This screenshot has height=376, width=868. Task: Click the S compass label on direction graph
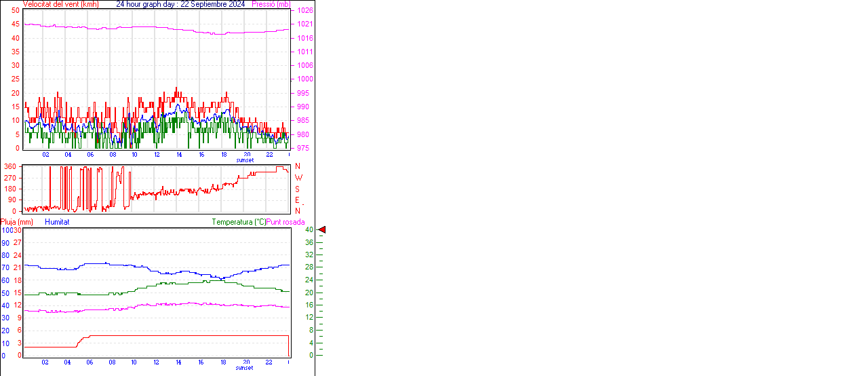(x=298, y=189)
